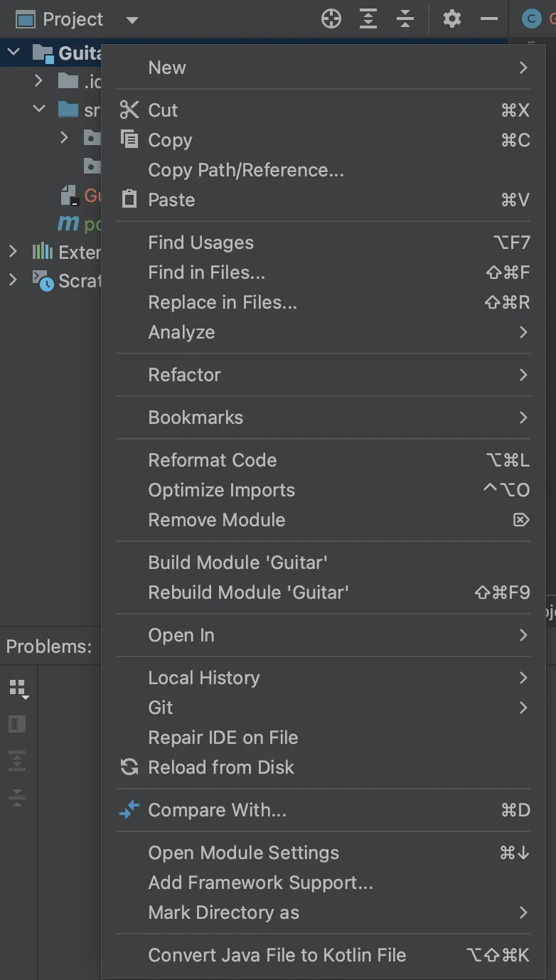The width and height of the screenshot is (556, 980).
Task: Click the Select Opened File target icon
Action: tap(331, 19)
